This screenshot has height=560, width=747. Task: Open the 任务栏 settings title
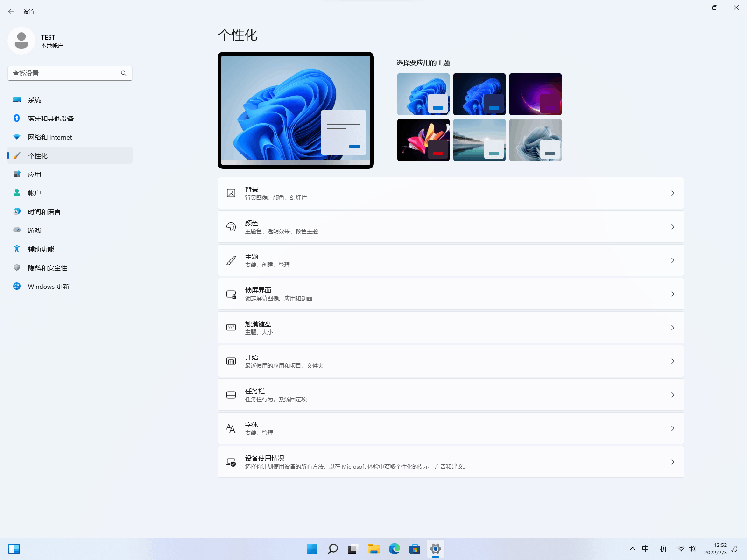tap(255, 391)
